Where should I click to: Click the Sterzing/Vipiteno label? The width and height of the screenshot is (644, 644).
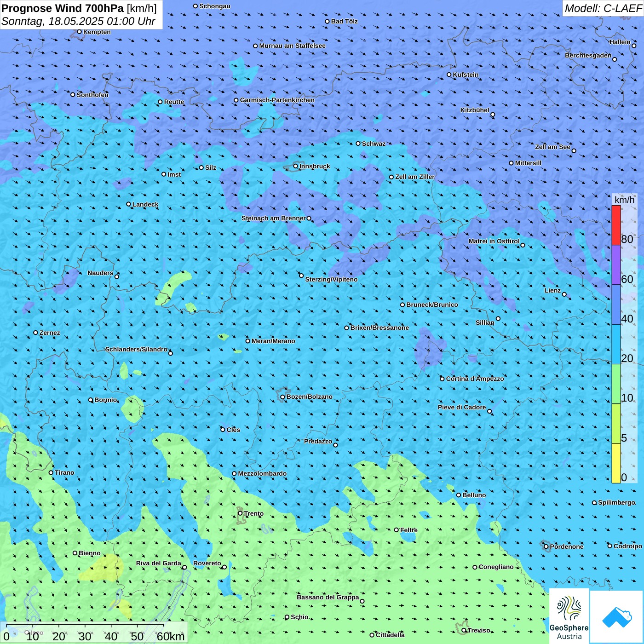coord(331,279)
